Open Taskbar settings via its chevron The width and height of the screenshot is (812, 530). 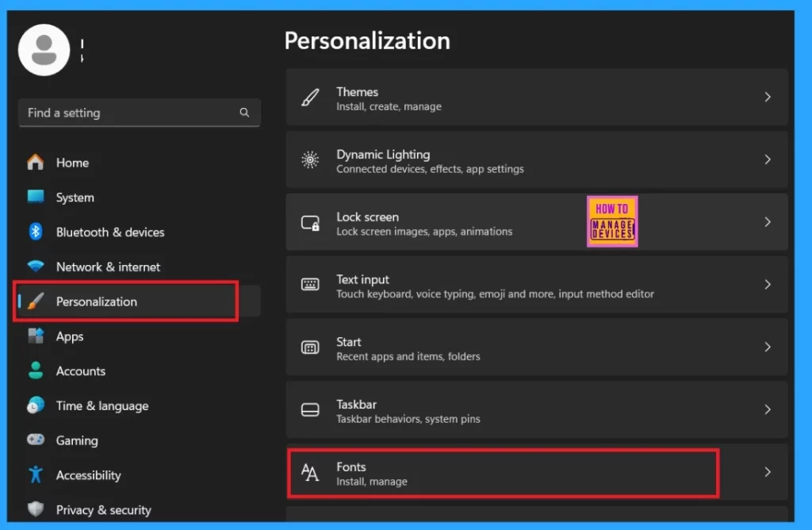point(768,409)
